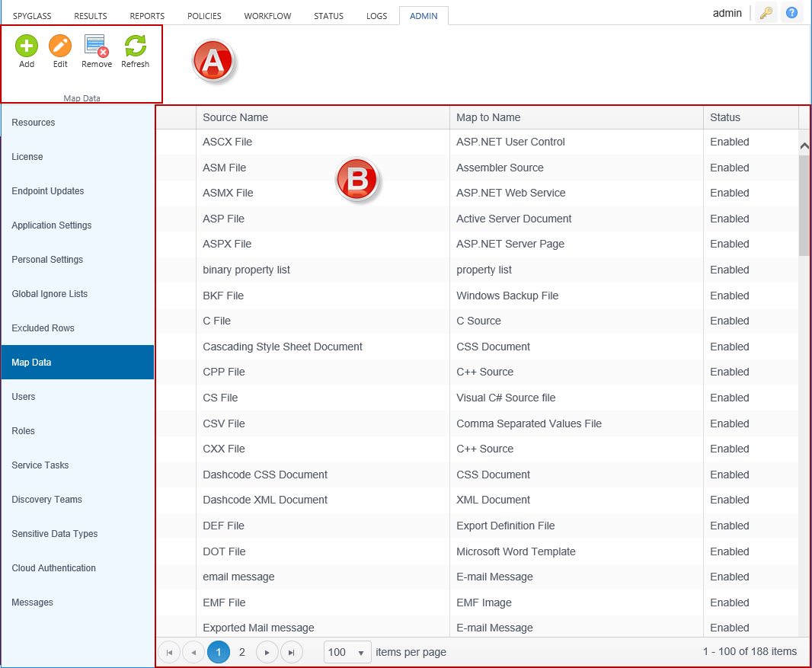Jump to the first page arrow
The height and width of the screenshot is (668, 812).
coord(169,652)
